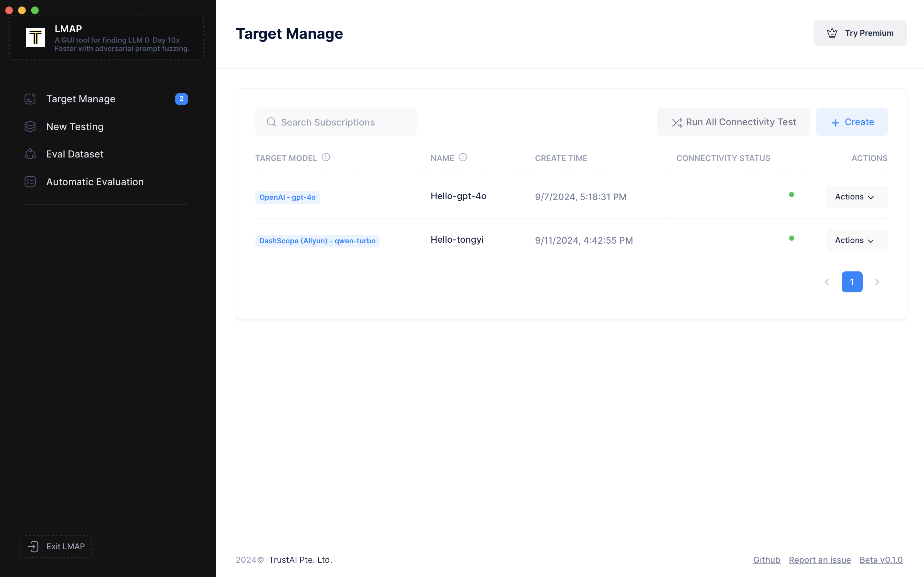Open the New Testing menu item

(75, 127)
